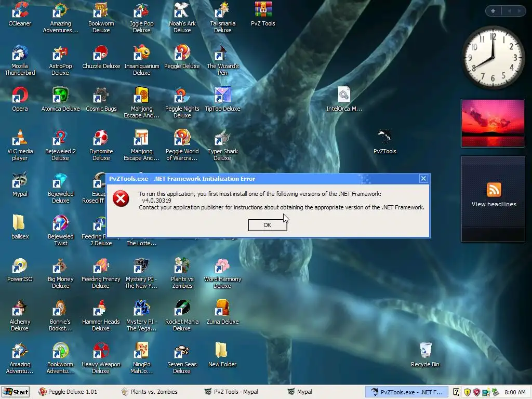
Task: Select the Bookworm Deluxe icon
Action: click(101, 17)
